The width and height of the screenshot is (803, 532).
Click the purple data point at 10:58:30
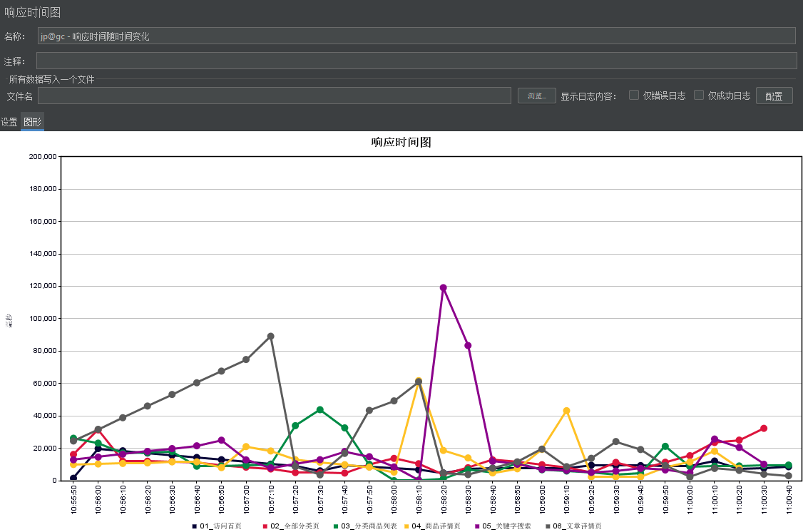tap(468, 346)
